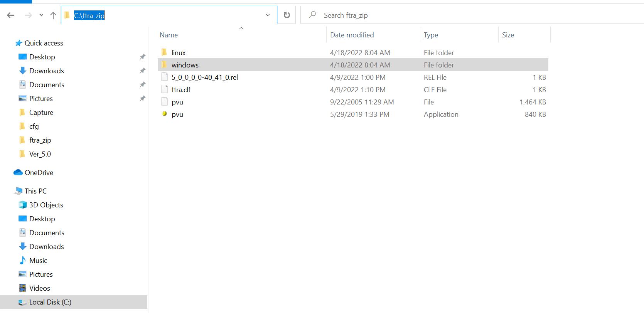Refresh the ftra_zip folder view

click(287, 15)
